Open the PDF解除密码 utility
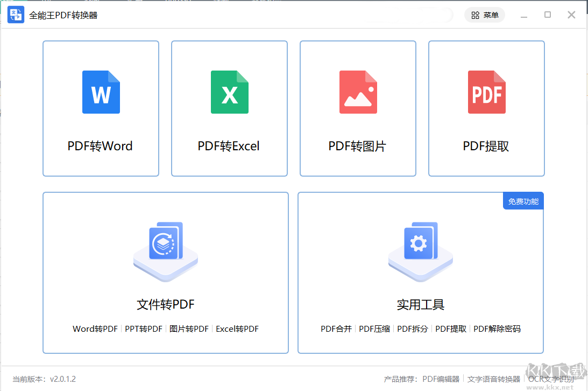The height and width of the screenshot is (391, 588). [497, 329]
